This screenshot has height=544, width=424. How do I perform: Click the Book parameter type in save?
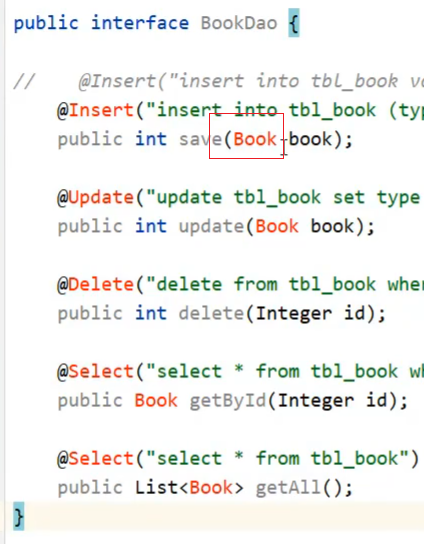[255, 139]
